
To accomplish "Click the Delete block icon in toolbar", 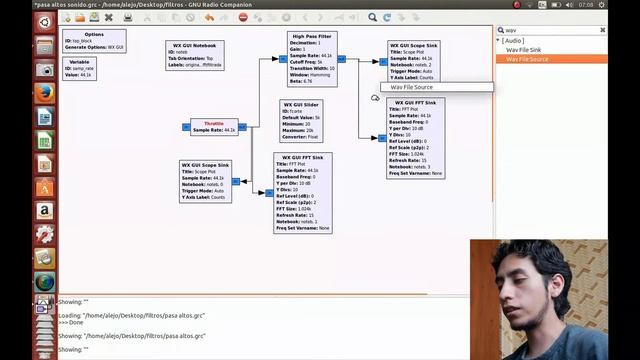I will (x=190, y=18).
